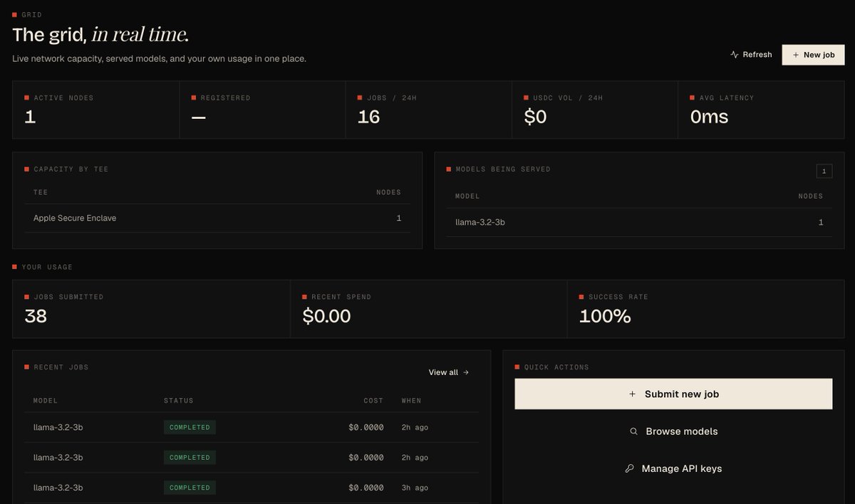The image size is (855, 504).
Task: Click the TEE column header
Action: click(41, 192)
